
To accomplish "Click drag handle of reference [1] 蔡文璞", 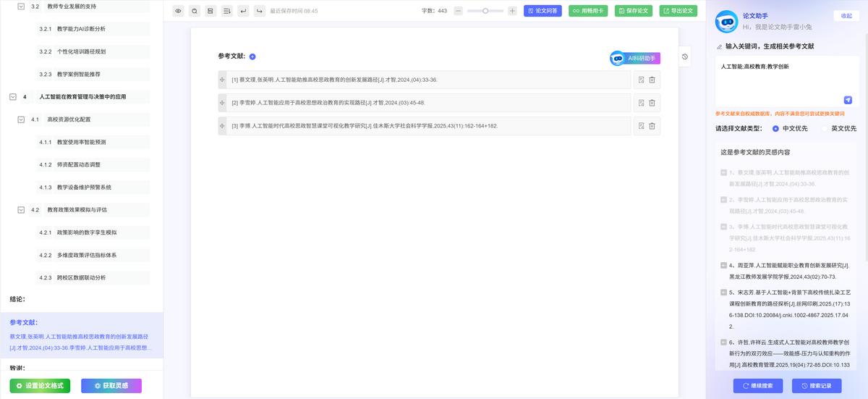I will pyautogui.click(x=223, y=80).
